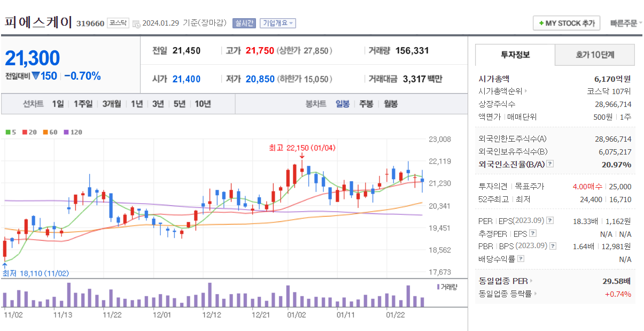Click the stock code 319660
644x331 pixels.
tap(90, 24)
